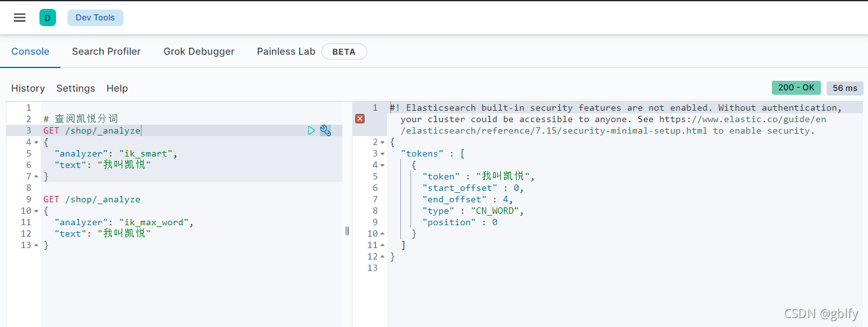This screenshot has width=868, height=327.
Task: Click the "CN_WORD" type value
Action: click(x=494, y=211)
